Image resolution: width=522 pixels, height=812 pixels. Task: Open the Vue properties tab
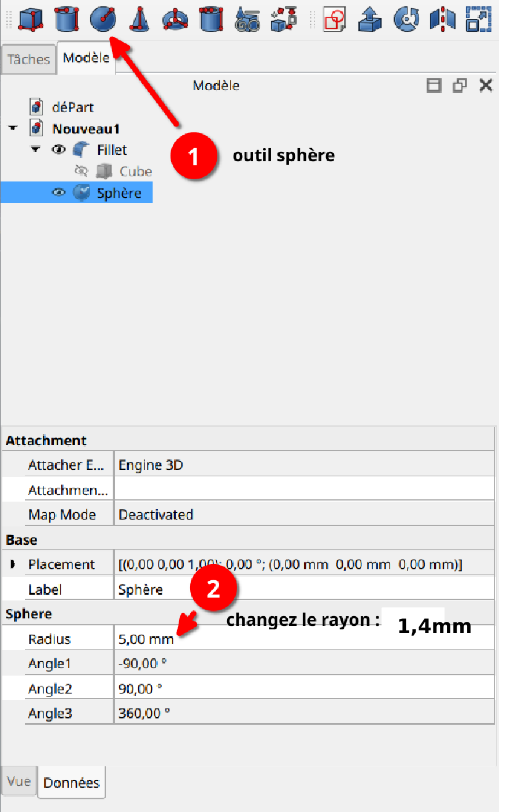click(19, 781)
